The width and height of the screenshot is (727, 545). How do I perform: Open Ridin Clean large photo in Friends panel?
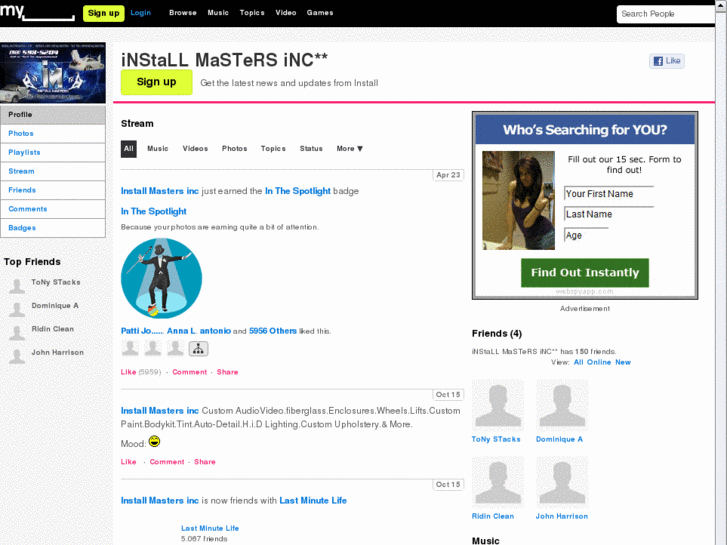498,482
